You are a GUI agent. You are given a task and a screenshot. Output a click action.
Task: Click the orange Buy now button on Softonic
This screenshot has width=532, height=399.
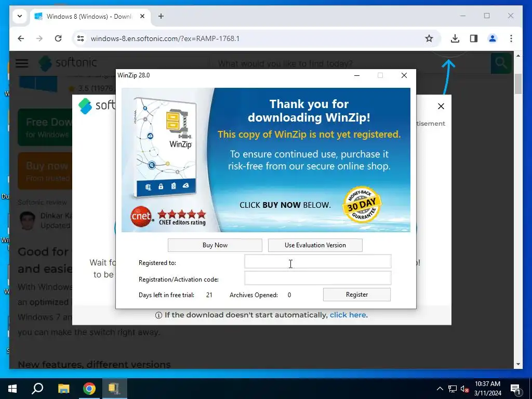coord(45,171)
